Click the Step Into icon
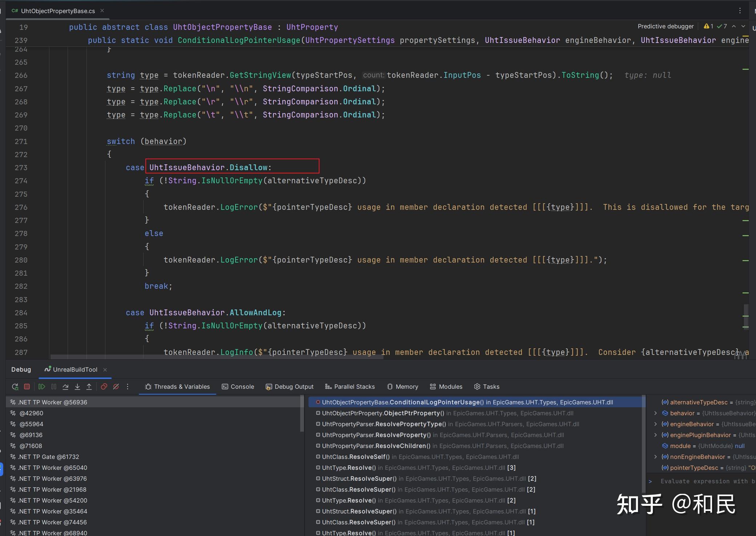Image resolution: width=756 pixels, height=536 pixels. (77, 387)
